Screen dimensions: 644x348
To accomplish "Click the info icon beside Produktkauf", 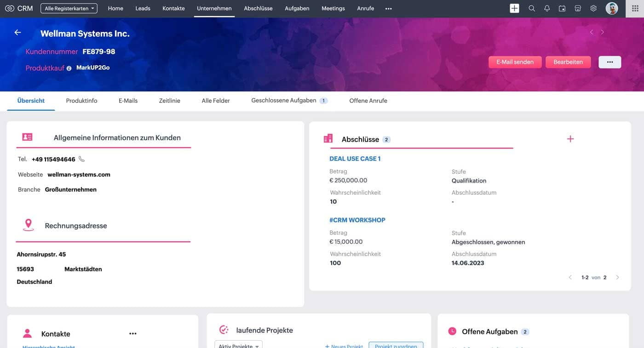I will tap(69, 68).
